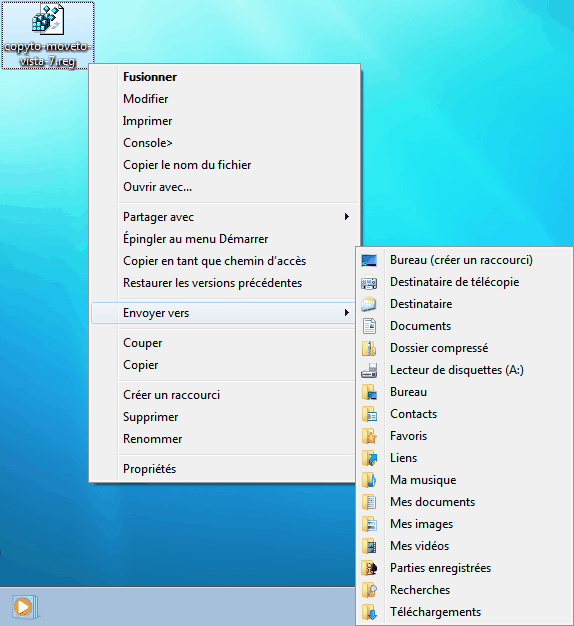Open Propriétés of the reg file

coord(149,469)
